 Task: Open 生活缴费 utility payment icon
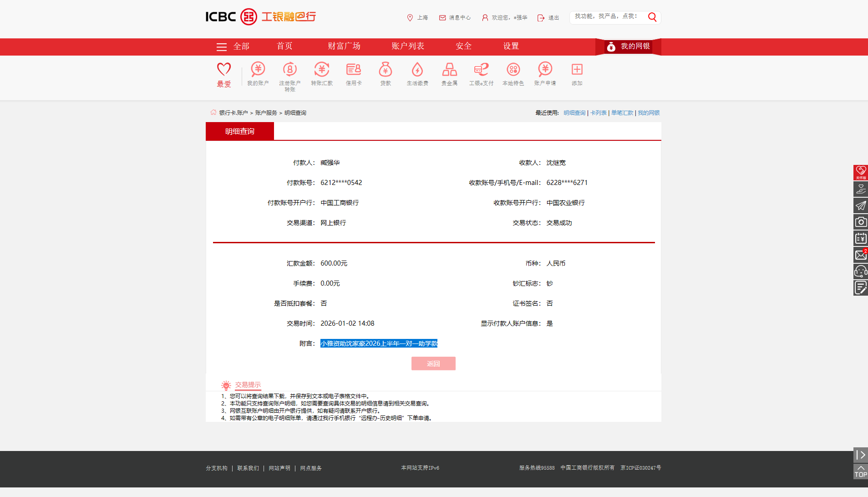(417, 74)
